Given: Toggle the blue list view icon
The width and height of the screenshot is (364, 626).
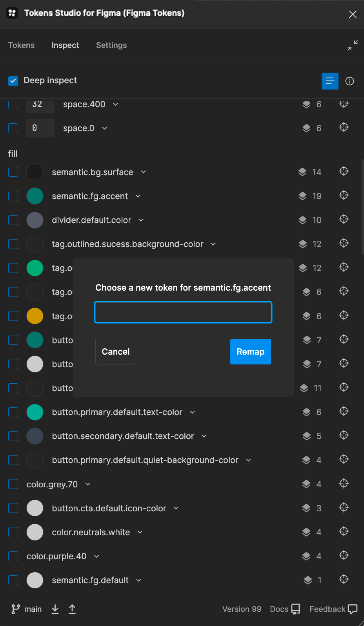Looking at the screenshot, I should pos(330,81).
